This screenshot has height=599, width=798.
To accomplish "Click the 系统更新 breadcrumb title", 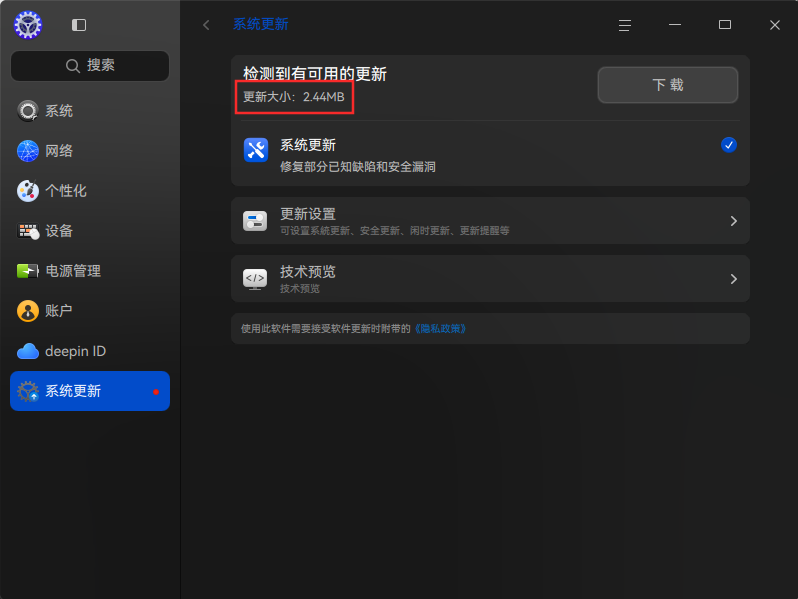I will point(261,24).
